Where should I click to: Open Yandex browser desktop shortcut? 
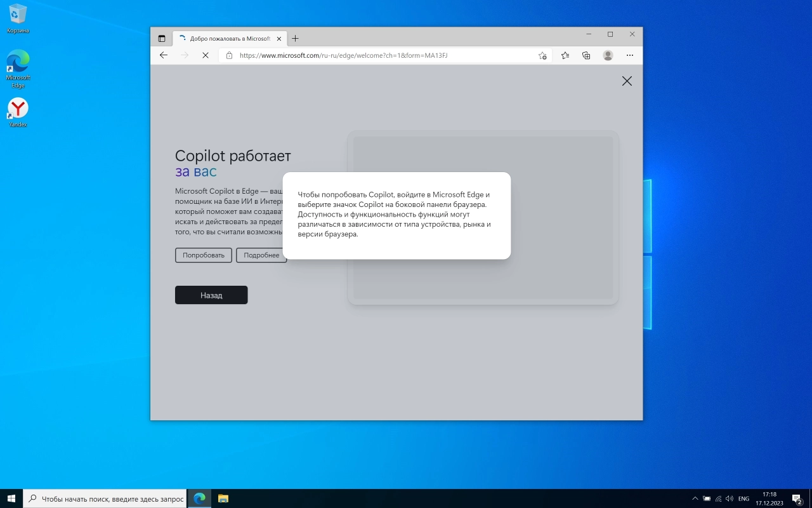[x=18, y=112]
